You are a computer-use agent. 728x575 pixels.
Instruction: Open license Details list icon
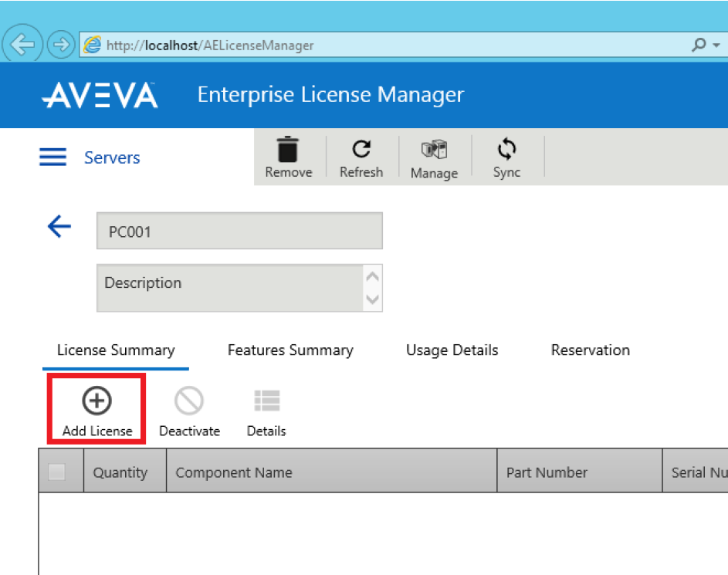[267, 401]
